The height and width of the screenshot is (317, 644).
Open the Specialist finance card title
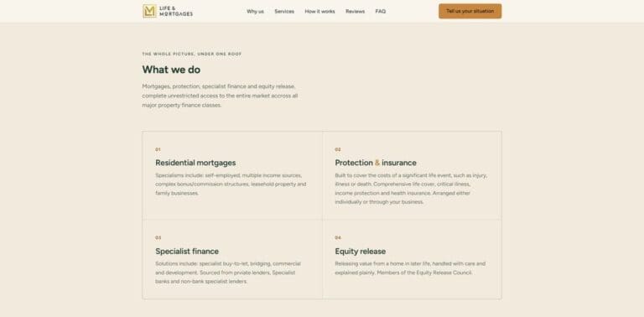click(x=187, y=252)
